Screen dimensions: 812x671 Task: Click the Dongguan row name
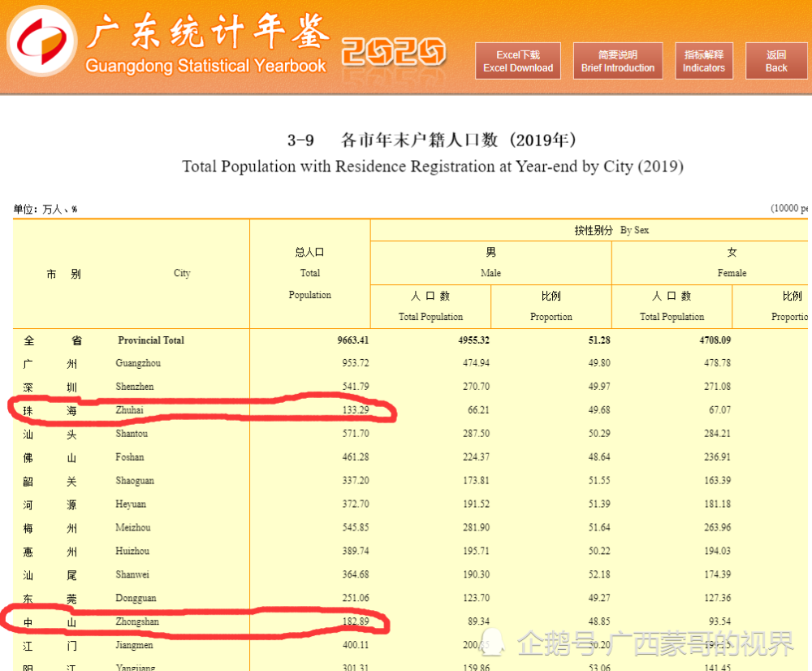[135, 598]
